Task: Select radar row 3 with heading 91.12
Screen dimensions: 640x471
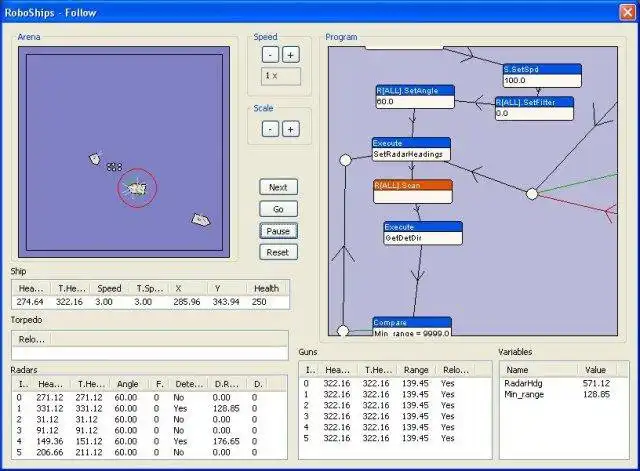Action: pos(149,431)
